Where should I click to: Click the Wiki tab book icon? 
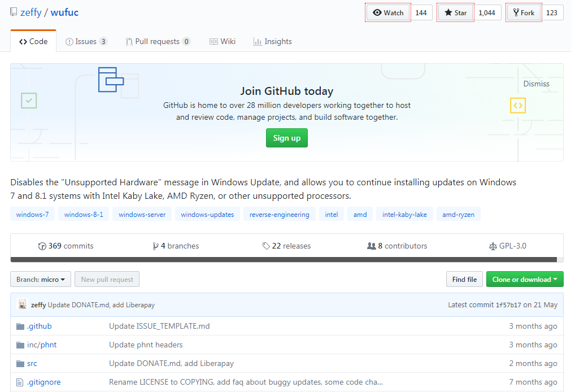[213, 42]
